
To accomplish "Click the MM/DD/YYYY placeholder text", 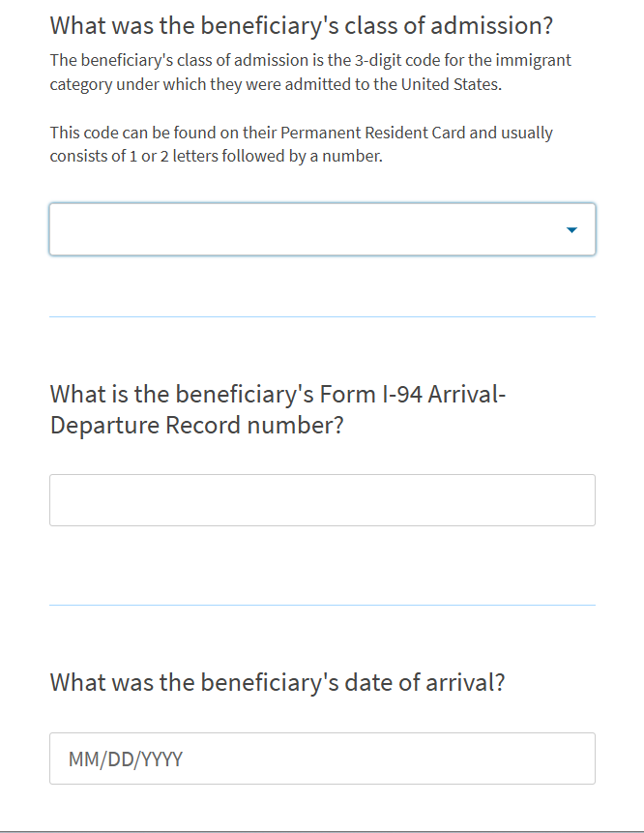I will coord(126,759).
